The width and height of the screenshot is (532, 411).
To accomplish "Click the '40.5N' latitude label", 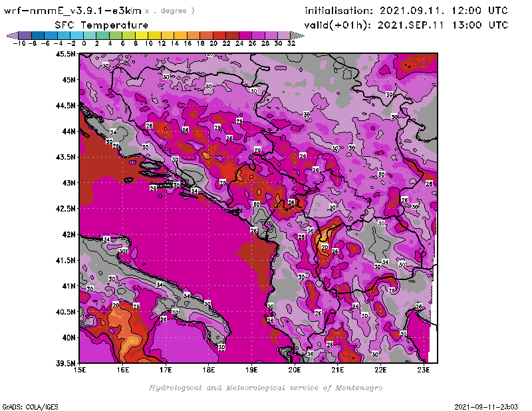I will pyautogui.click(x=65, y=312).
